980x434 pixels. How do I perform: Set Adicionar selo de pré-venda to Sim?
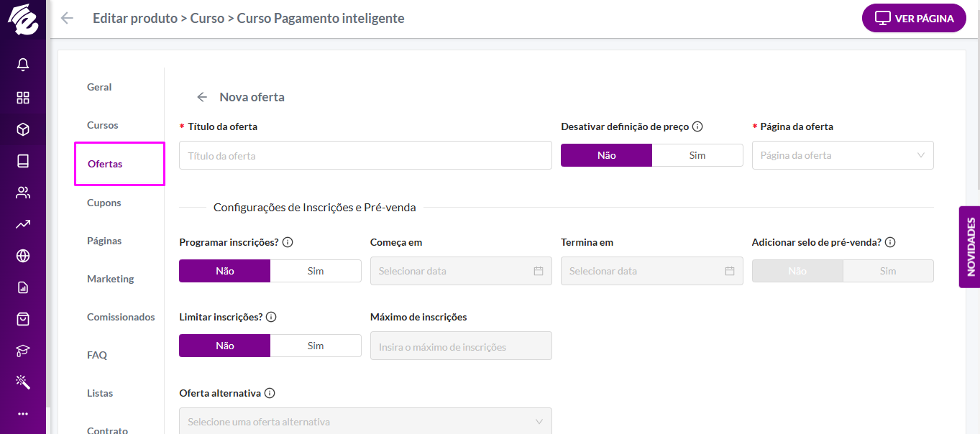[x=889, y=271]
